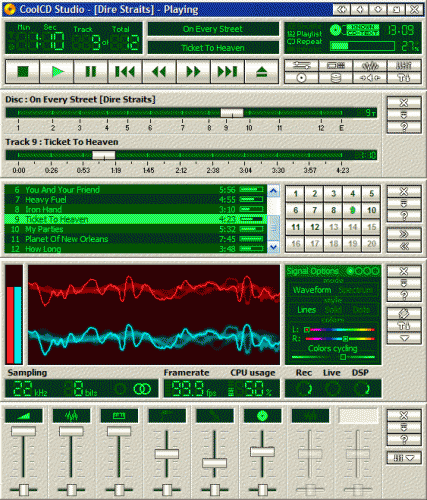Image resolution: width=427 pixels, height=500 pixels.
Task: Select track 7 Heavy Fuel in playlist
Action: tap(135, 200)
